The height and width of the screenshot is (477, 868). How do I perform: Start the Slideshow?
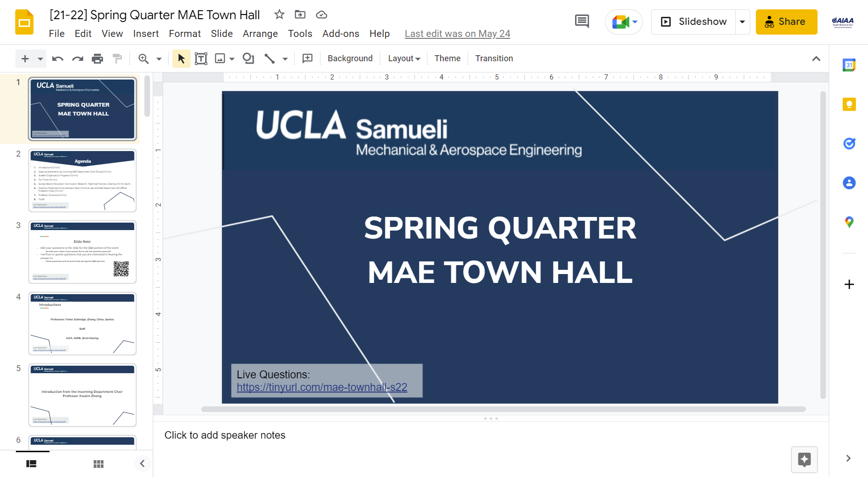pyautogui.click(x=694, y=22)
